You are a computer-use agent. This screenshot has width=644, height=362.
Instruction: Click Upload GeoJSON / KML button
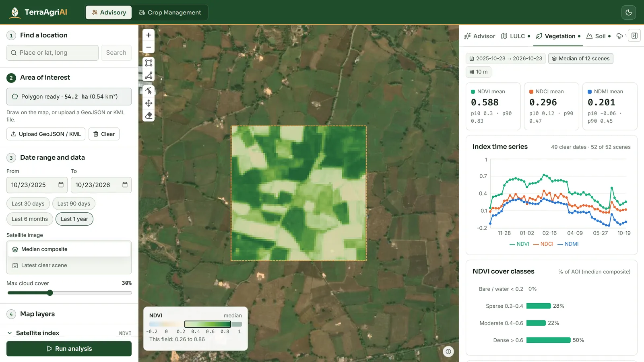tap(46, 134)
